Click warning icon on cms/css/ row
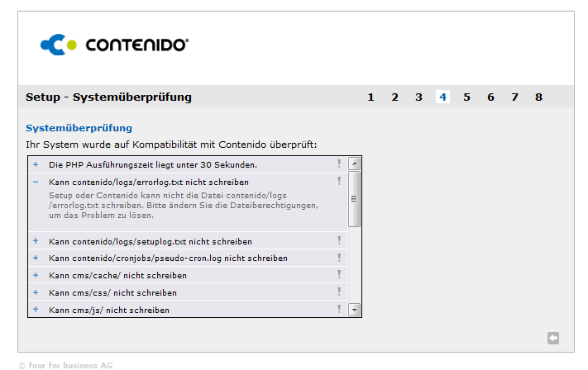This screenshot has width=588, height=370. pyautogui.click(x=339, y=292)
